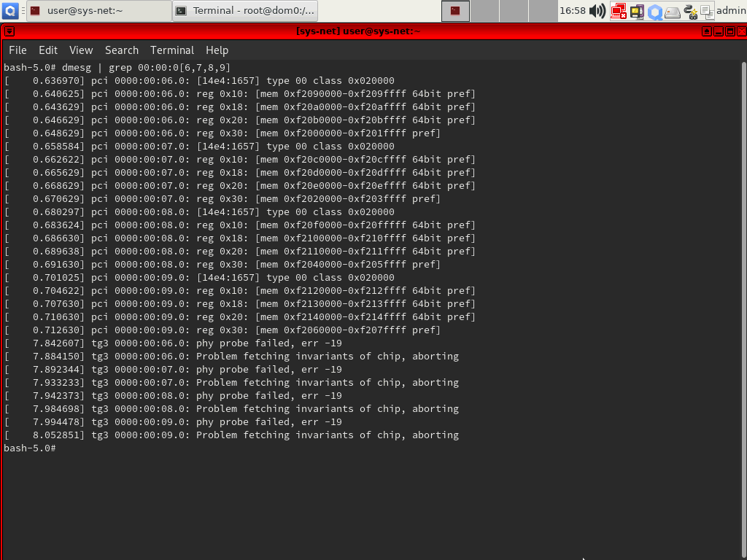Click the volume speaker icon
The width and height of the screenshot is (747, 560).
597,10
